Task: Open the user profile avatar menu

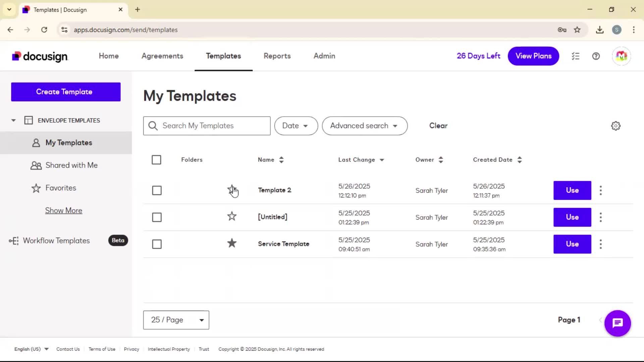Action: pos(622,56)
